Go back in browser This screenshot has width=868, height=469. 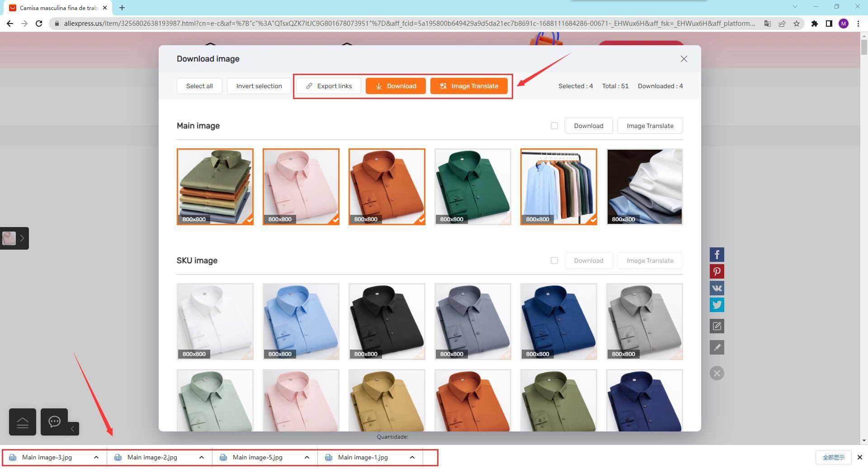click(x=10, y=24)
